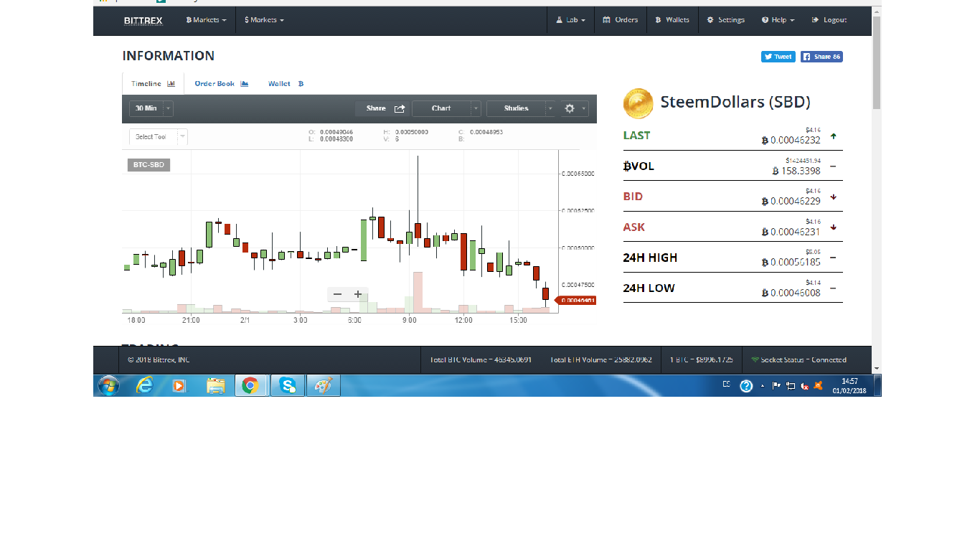Open the chart gear settings menu
The width and height of the screenshot is (980, 551).
pyautogui.click(x=575, y=108)
